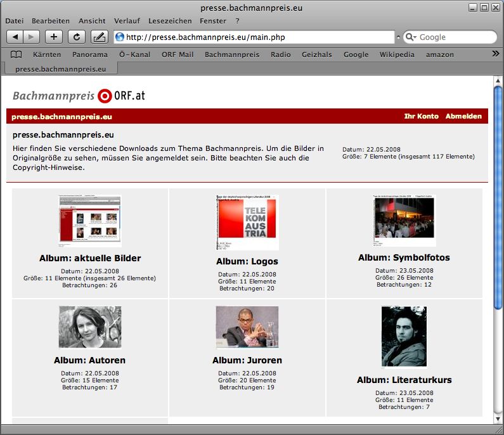Screen dimensions: 504x435
Task: Click heading 'presse.bachmannpreis.eu' above description
Action: click(x=63, y=134)
